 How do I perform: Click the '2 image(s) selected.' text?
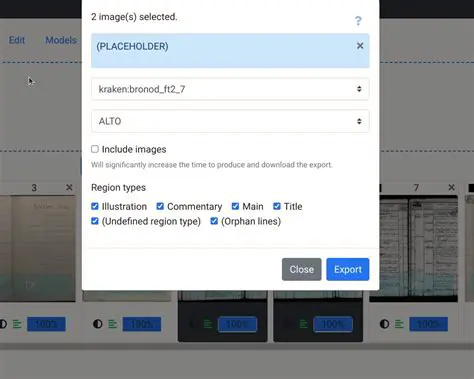(x=134, y=17)
